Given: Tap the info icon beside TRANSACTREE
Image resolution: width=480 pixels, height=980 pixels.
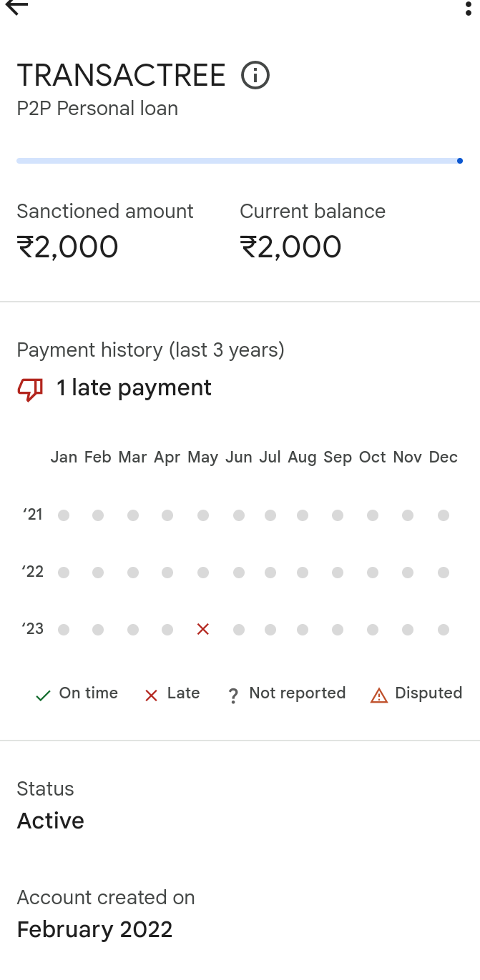Looking at the screenshot, I should tap(255, 75).
